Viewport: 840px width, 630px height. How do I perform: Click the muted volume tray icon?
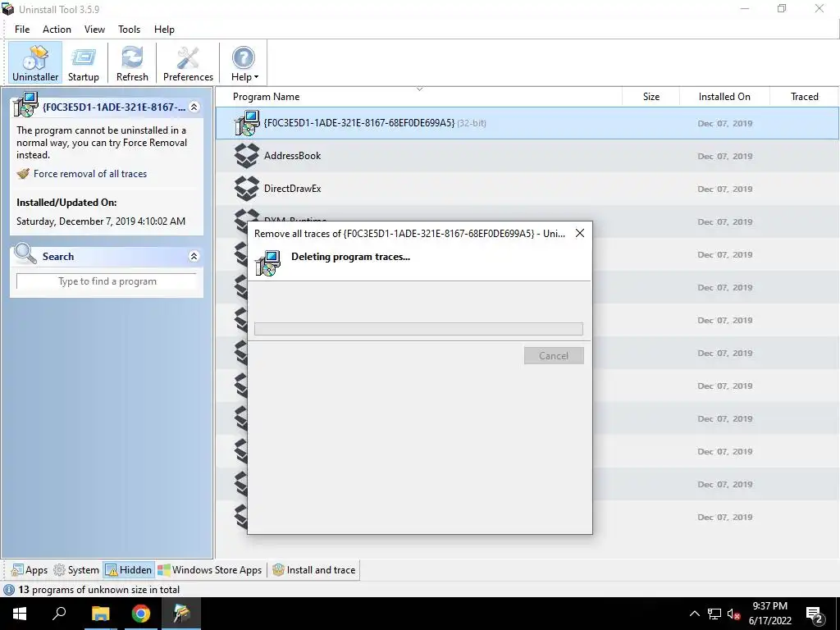tap(733, 614)
